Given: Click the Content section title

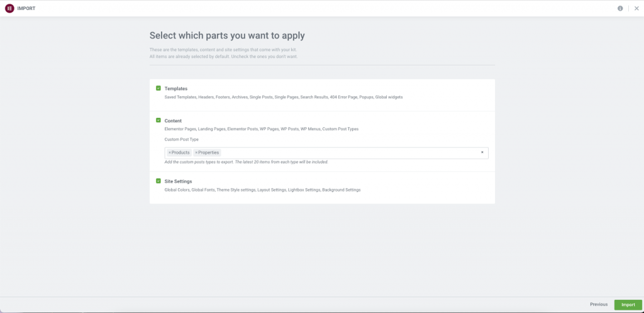Looking at the screenshot, I should click(x=174, y=120).
